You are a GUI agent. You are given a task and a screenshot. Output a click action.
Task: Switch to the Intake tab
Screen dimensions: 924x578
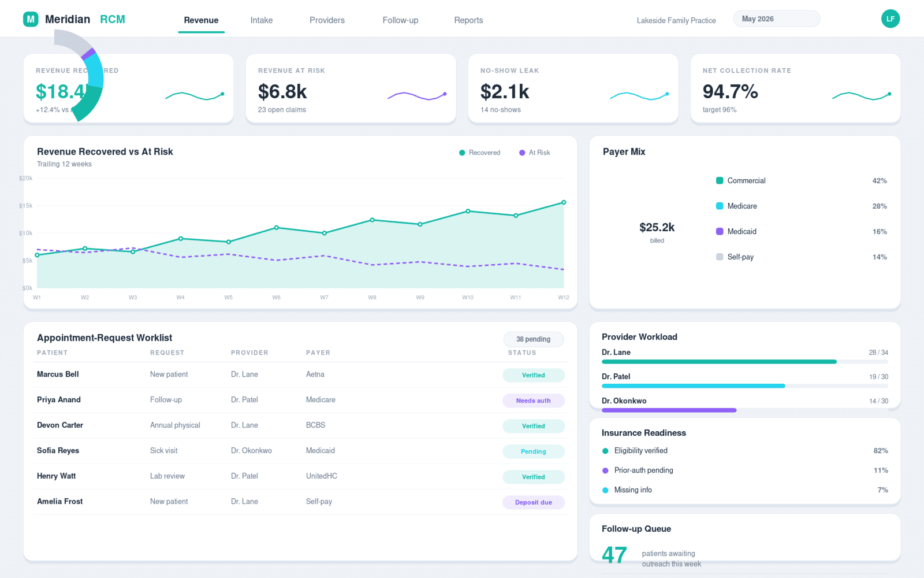pyautogui.click(x=261, y=20)
